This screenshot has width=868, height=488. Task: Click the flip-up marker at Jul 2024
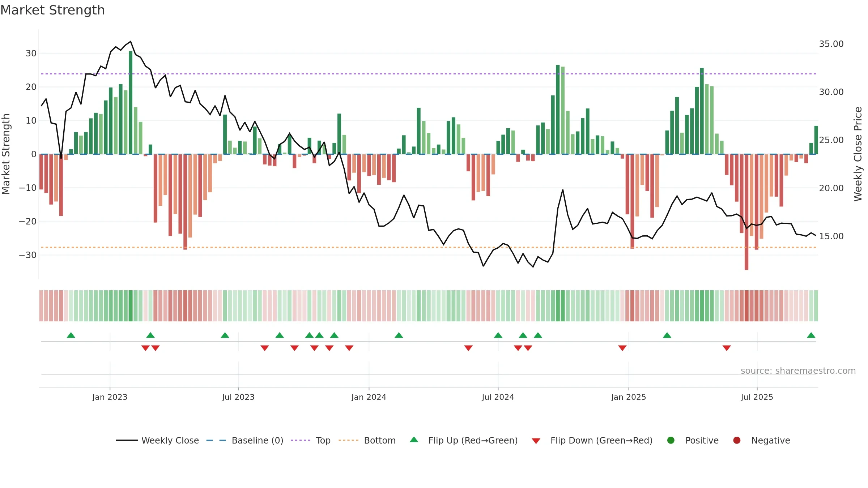pyautogui.click(x=498, y=335)
